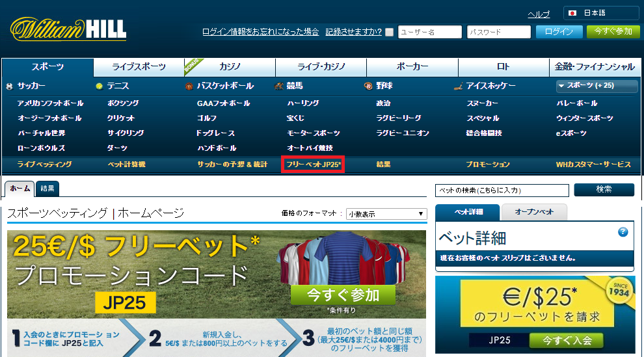
Task: Click the horse racing icon beside 競馬
Action: click(279, 86)
